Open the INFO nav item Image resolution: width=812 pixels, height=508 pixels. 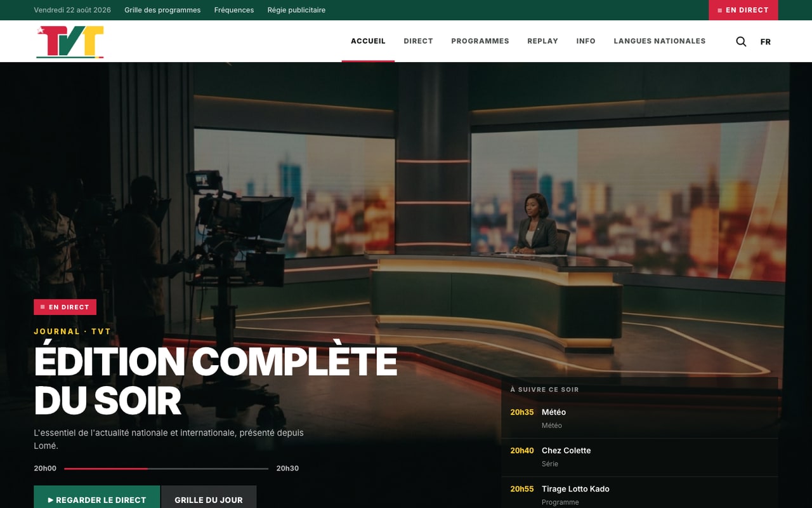[586, 41]
